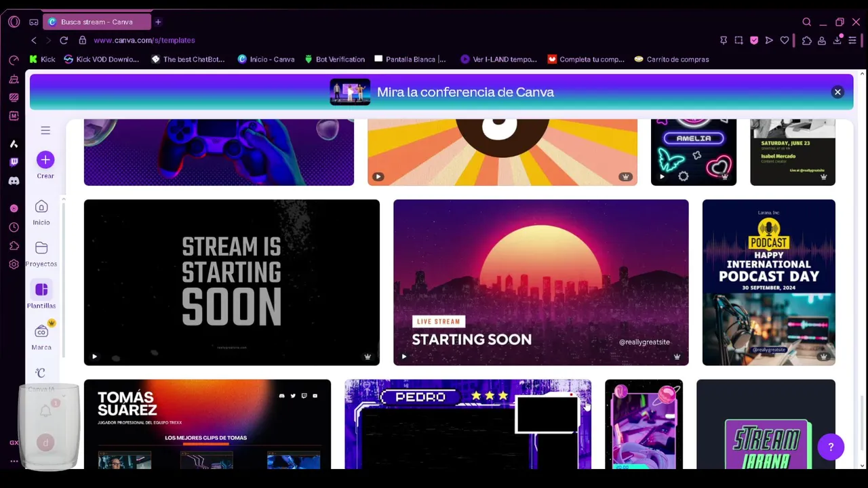Click Mira la conferencia de Canva banner
The image size is (868, 488).
[441, 92]
